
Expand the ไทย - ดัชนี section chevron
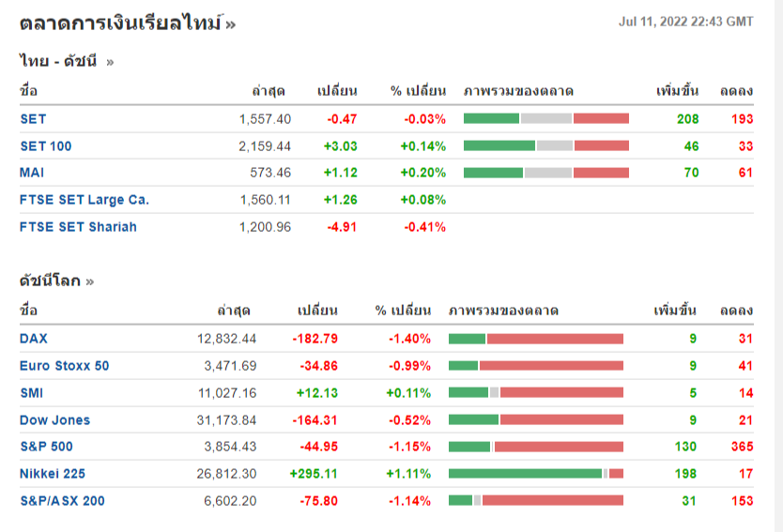point(110,62)
